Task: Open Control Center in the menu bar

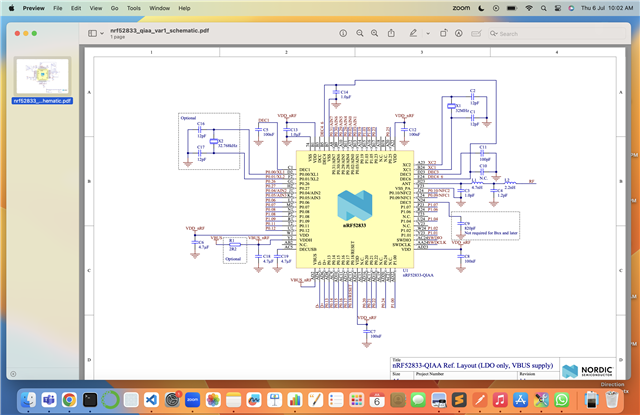Action: pos(558,8)
